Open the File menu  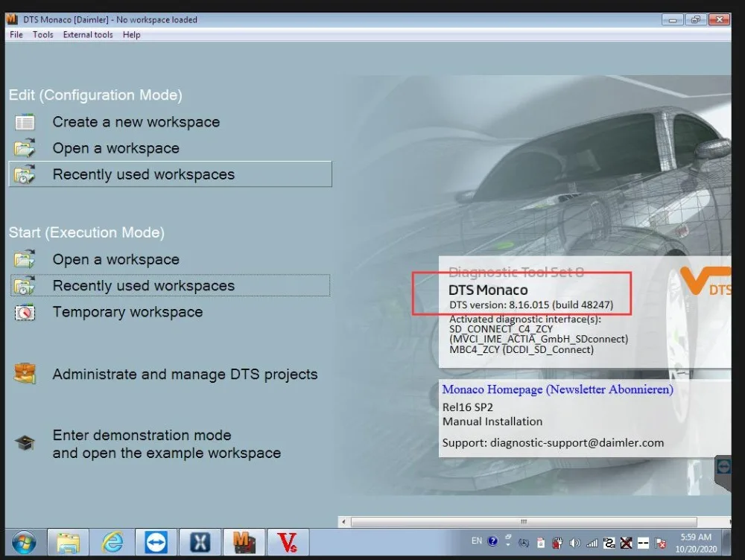point(16,35)
